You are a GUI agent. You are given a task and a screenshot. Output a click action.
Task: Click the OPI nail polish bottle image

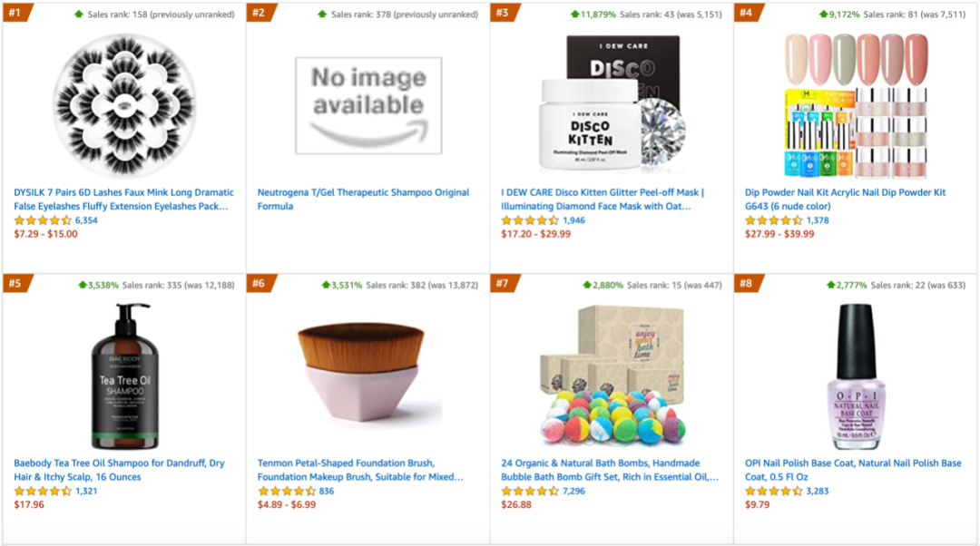click(856, 376)
